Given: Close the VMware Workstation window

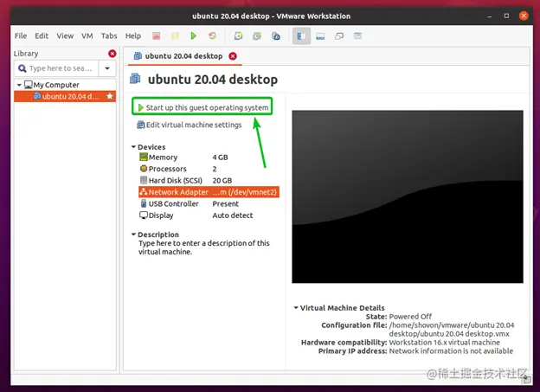Looking at the screenshot, I should [x=524, y=16].
